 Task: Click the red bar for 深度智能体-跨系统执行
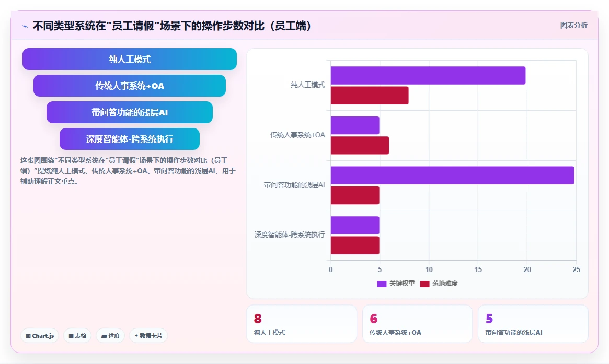[x=355, y=245]
